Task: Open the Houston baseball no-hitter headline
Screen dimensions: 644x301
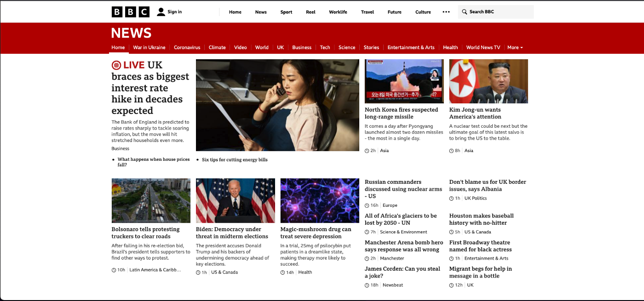Action: 482,219
